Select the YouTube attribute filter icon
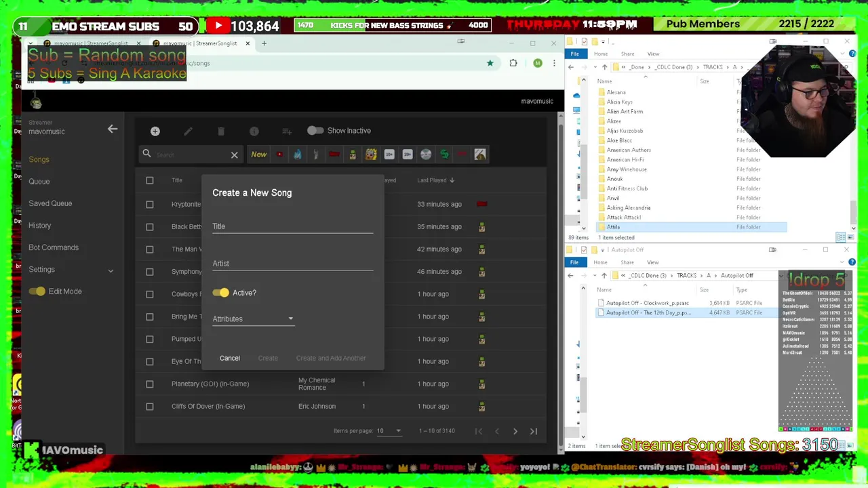The image size is (868, 488). point(279,155)
